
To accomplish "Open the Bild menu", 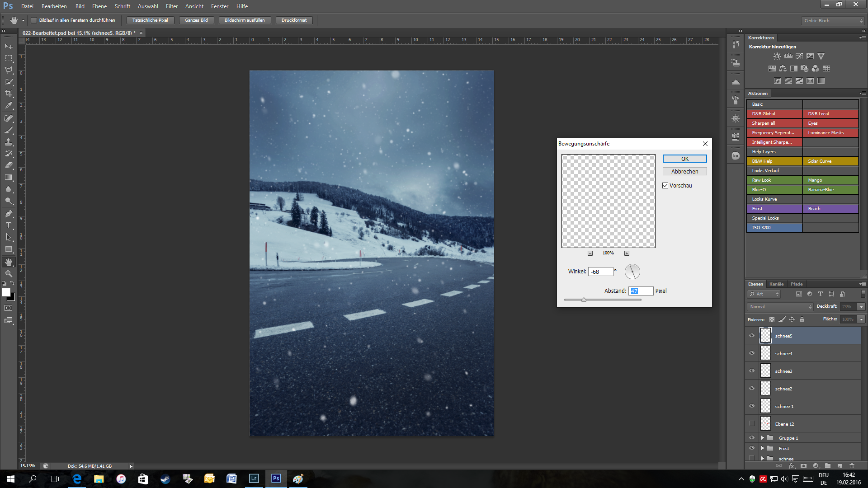I will pyautogui.click(x=80, y=6).
